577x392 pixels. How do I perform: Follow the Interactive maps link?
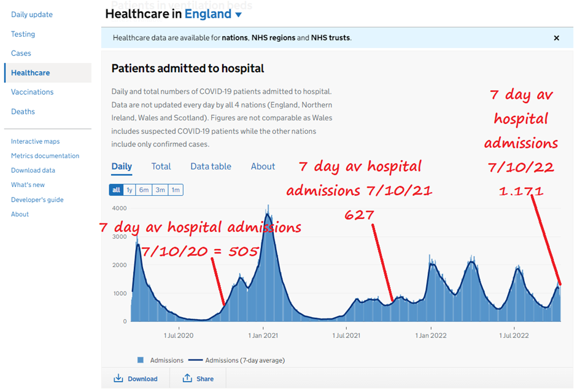point(35,142)
